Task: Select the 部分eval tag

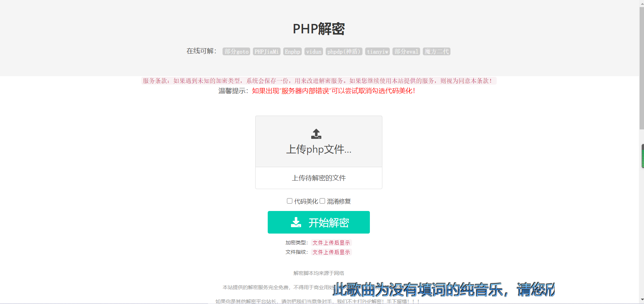Action: (406, 52)
